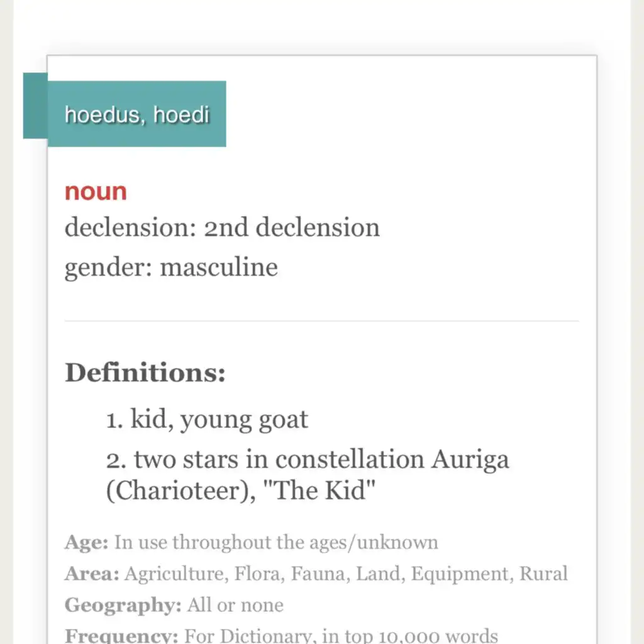The image size is (644, 644).
Task: Click the Definitions: heading
Action: [x=145, y=372]
